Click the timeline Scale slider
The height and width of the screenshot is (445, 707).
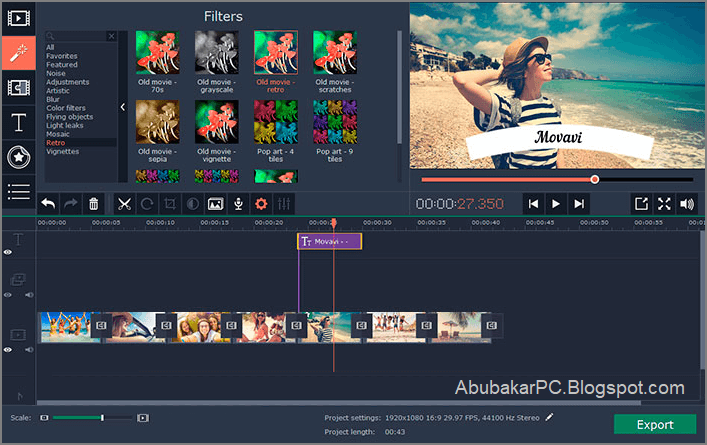92,418
